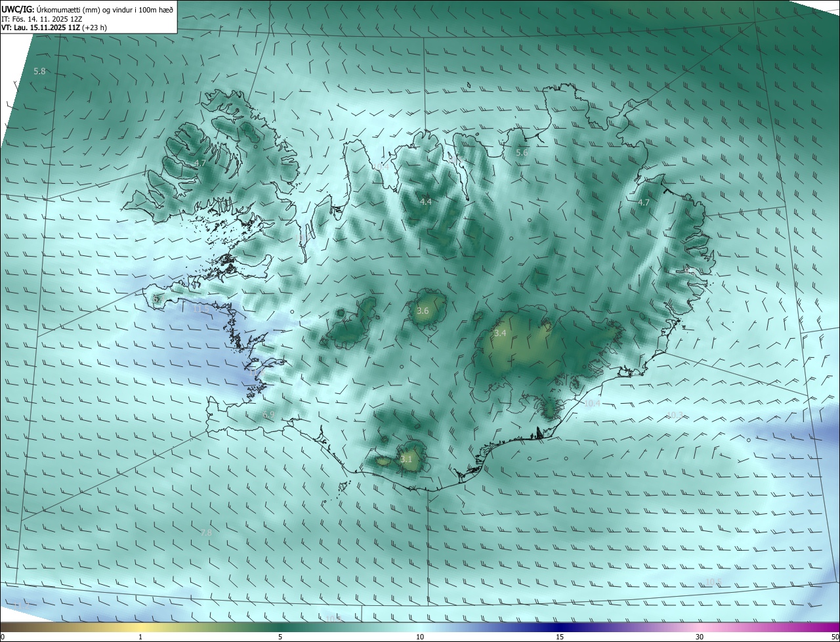
Task: Click the colorbar tick label 0
Action: click(x=3, y=637)
